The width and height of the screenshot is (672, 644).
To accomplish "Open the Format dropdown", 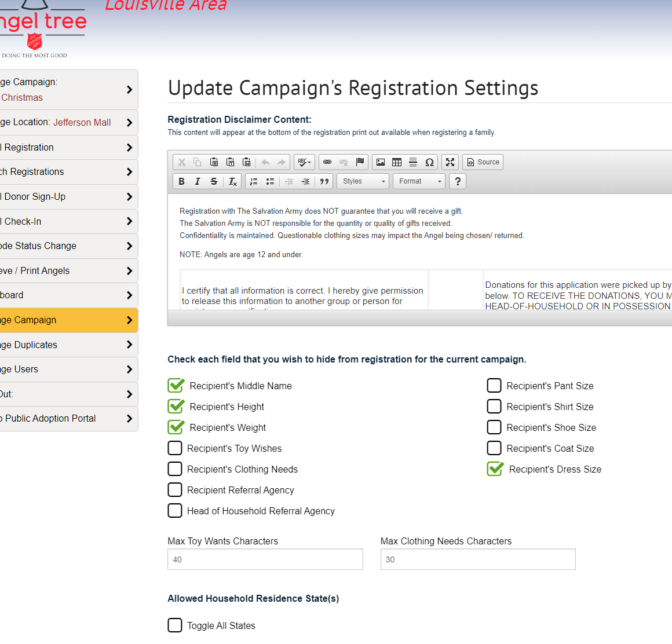I will coord(419,181).
